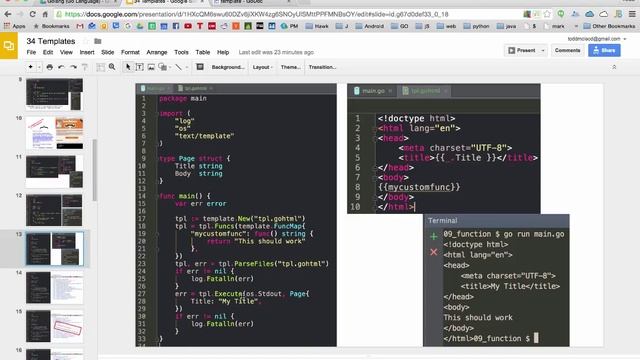Click the presentation title 34 Templates
Image resolution: width=640 pixels, height=360 pixels.
pyautogui.click(x=51, y=41)
